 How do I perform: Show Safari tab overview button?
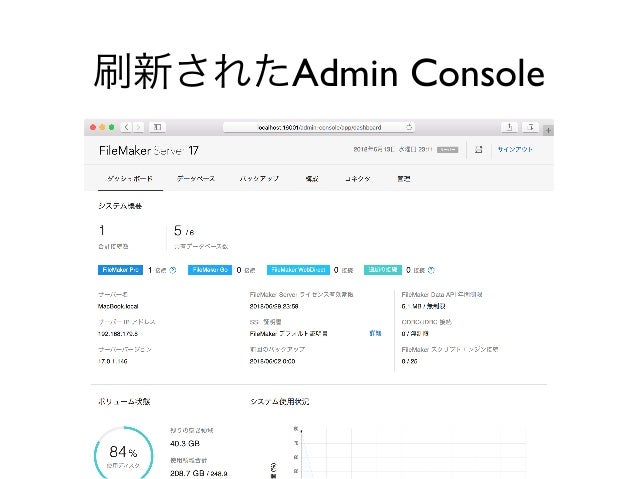[x=530, y=127]
